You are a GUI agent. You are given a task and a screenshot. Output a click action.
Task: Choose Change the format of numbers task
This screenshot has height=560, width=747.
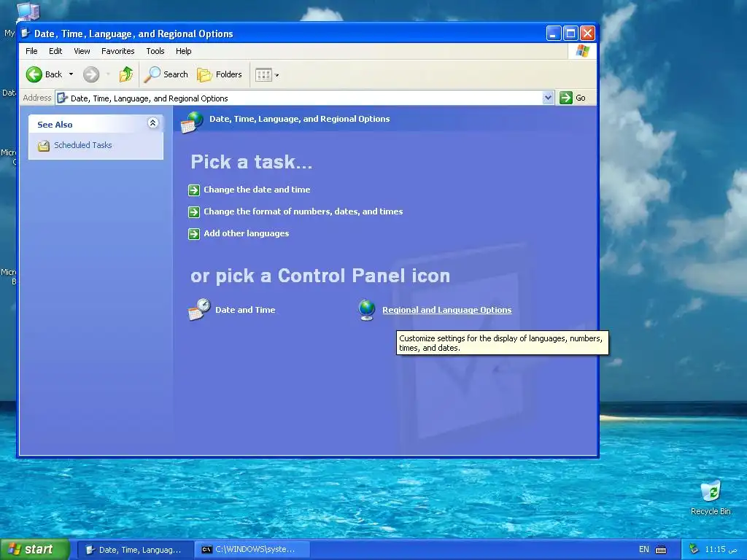303,211
